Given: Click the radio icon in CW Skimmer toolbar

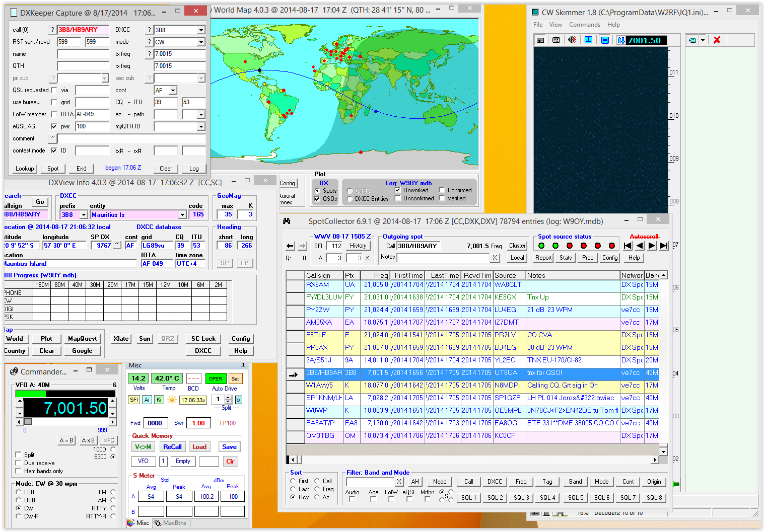Looking at the screenshot, I should click(x=540, y=40).
